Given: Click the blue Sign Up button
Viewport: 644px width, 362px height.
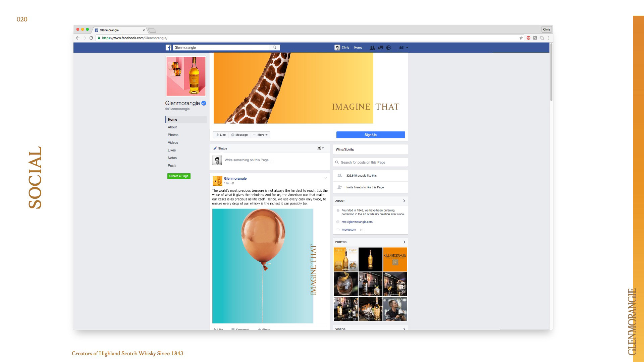Looking at the screenshot, I should point(370,135).
